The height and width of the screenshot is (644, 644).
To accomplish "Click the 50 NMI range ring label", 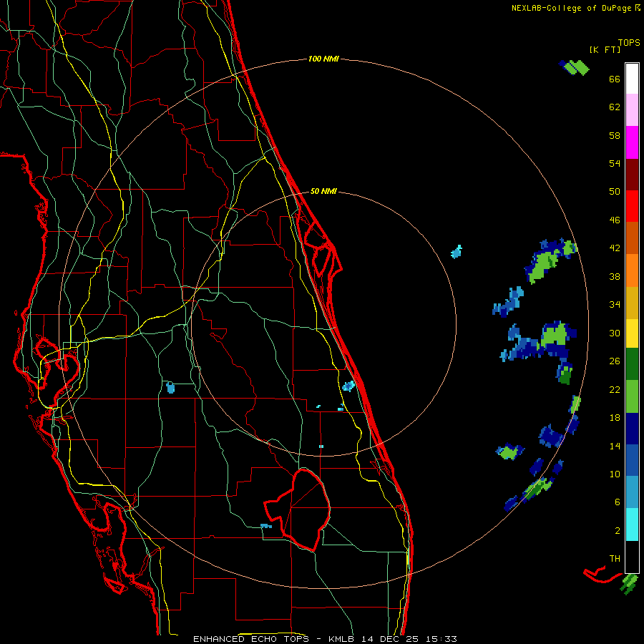I will (x=323, y=191).
